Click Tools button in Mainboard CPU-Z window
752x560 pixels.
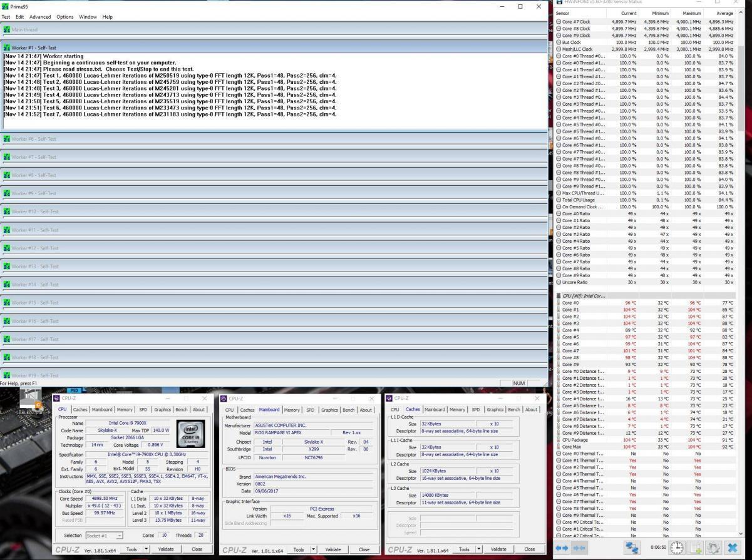coord(297,549)
